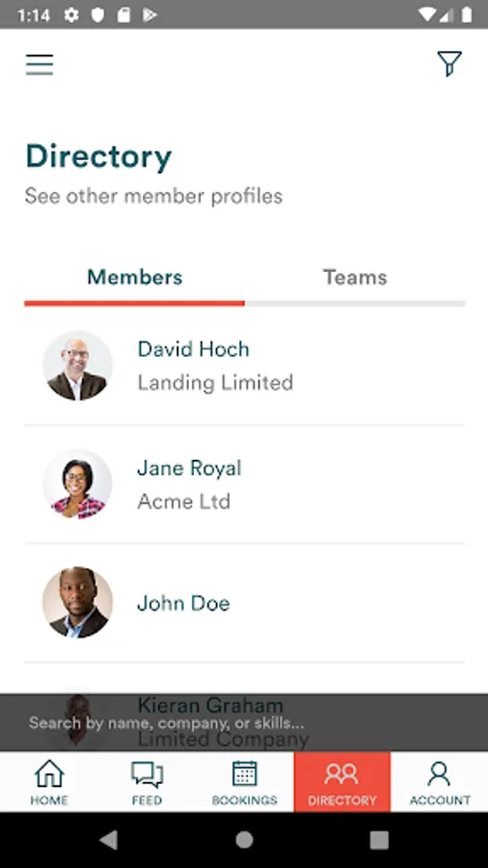
Task: Focus the search by name field
Action: [244, 722]
